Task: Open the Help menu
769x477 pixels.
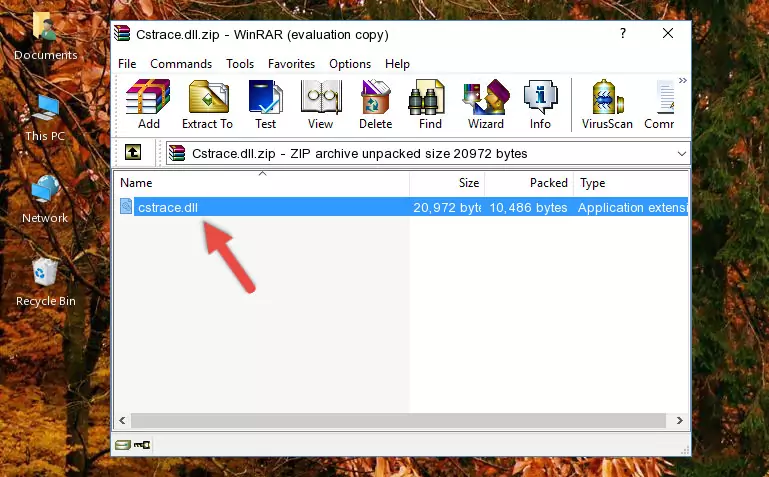Action: [397, 64]
